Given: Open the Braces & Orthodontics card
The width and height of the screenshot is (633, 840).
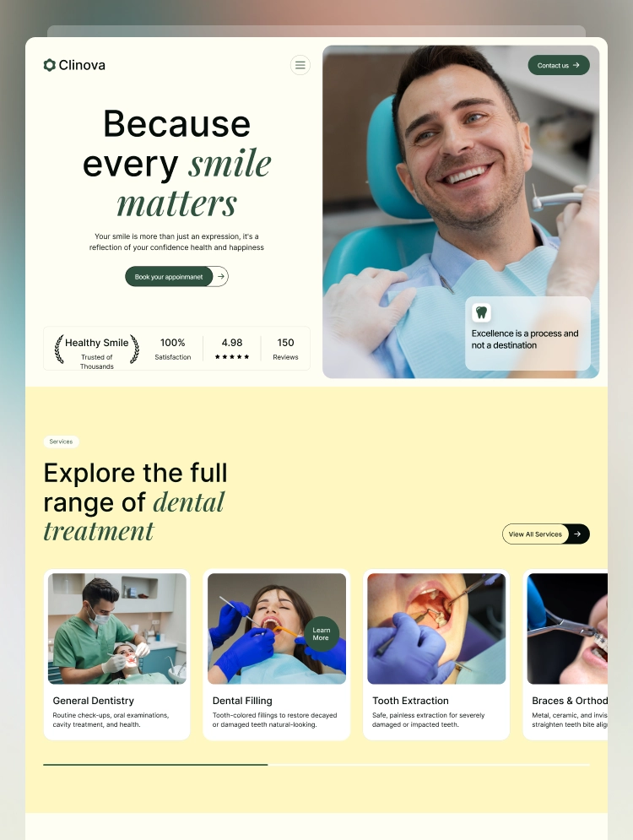Looking at the screenshot, I should tap(565, 654).
